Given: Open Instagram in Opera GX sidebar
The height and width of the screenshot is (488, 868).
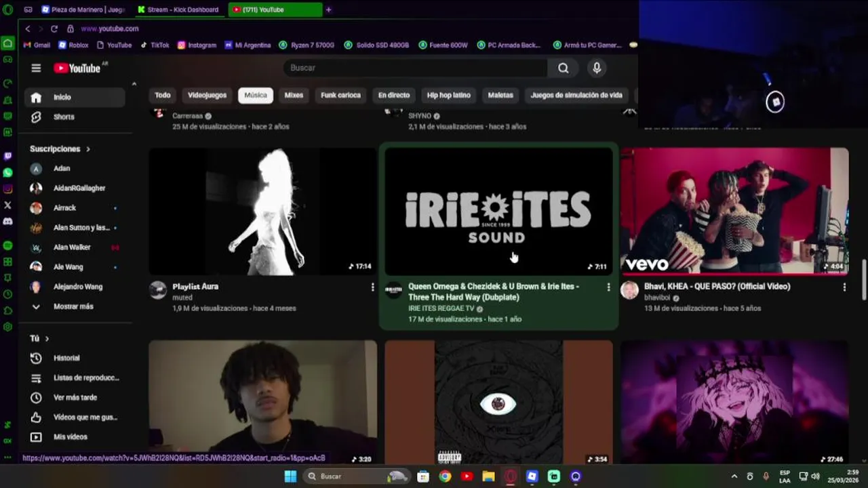Looking at the screenshot, I should point(7,189).
